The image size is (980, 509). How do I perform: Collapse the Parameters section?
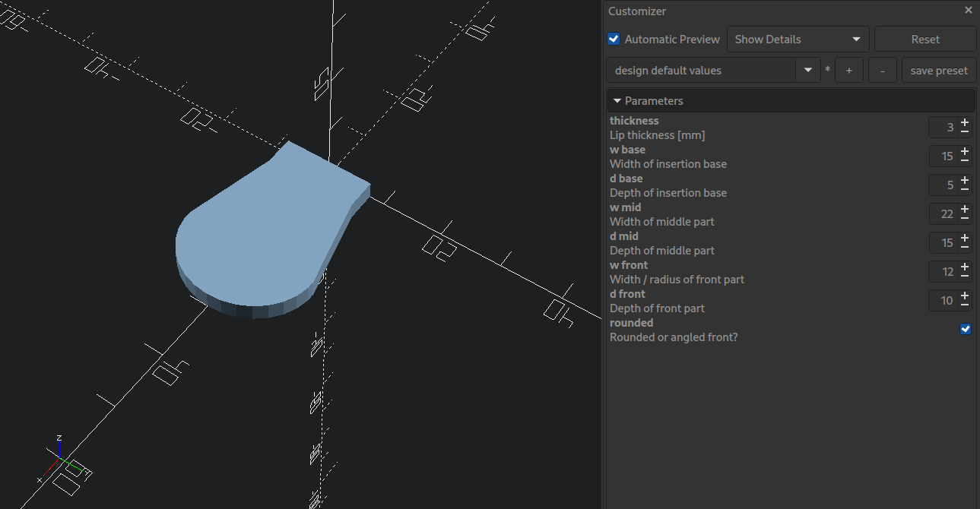point(617,100)
